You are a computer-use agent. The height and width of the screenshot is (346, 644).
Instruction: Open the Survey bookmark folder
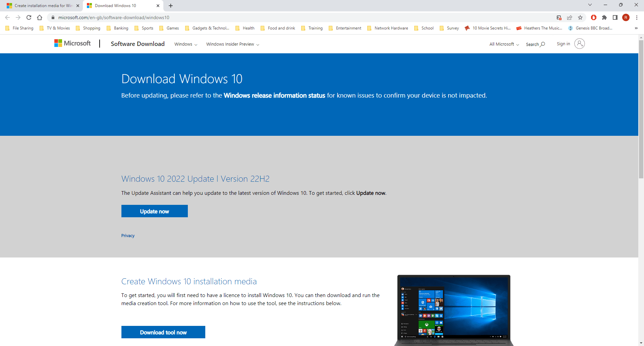(449, 28)
